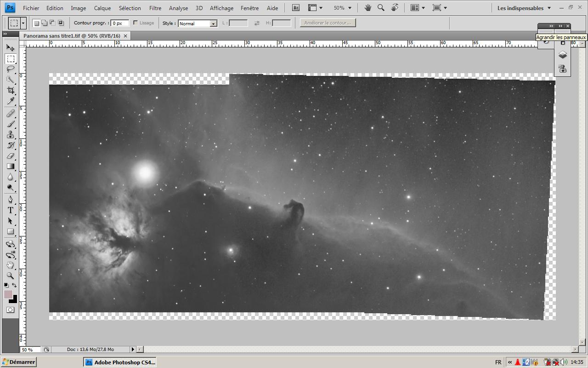Click the Contour progr. feather value field
The width and height of the screenshot is (588, 368).
click(x=120, y=23)
